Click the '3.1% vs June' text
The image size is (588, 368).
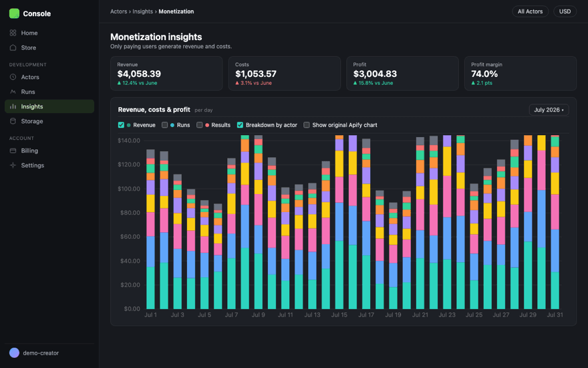[x=256, y=83]
